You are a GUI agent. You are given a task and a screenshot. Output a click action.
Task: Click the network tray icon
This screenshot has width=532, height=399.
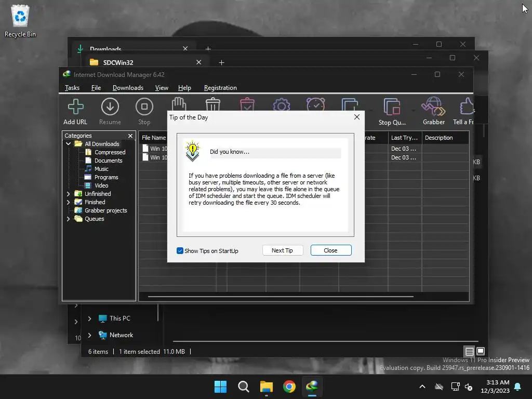pyautogui.click(x=455, y=387)
